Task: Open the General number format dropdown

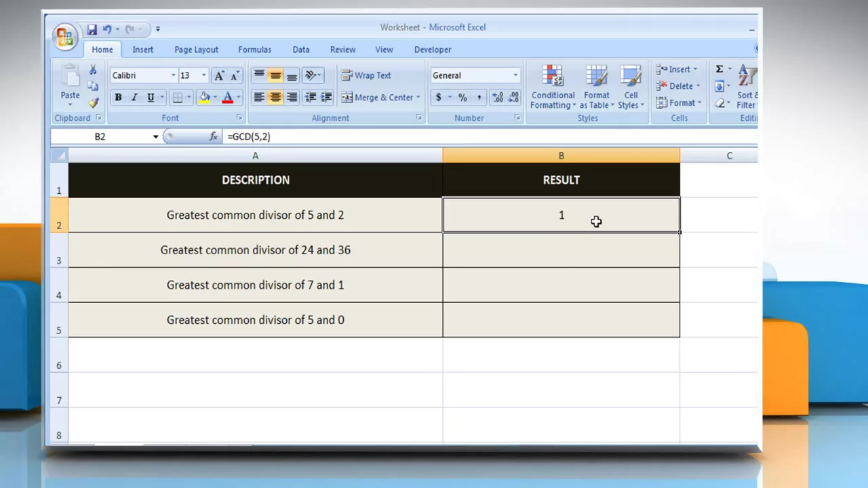Action: click(515, 75)
